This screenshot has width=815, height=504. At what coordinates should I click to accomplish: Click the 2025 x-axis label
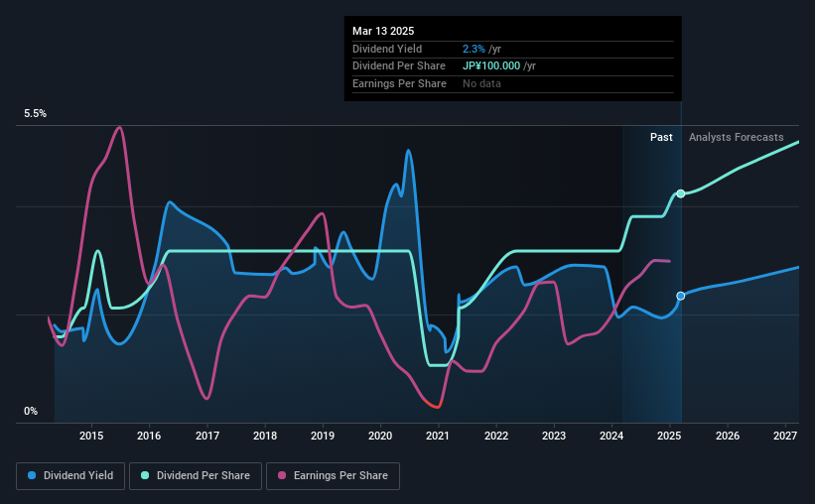coord(669,436)
